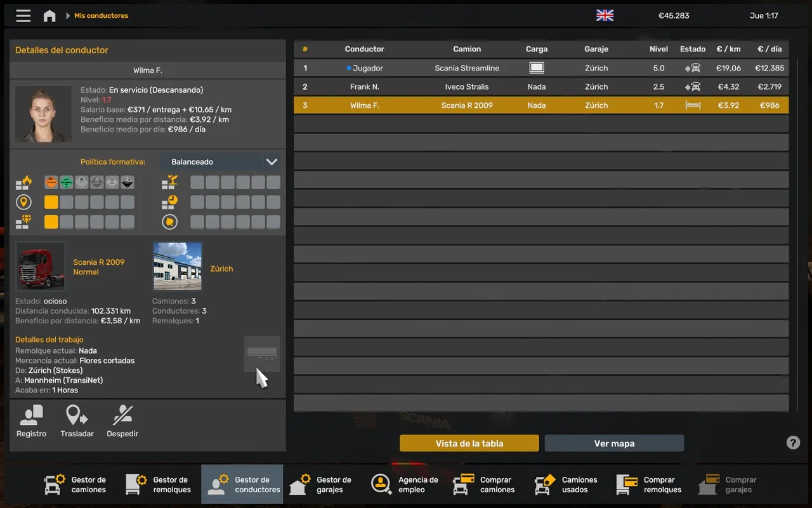The width and height of the screenshot is (812, 508).
Task: Click the Zúrich (Stokes) origin text
Action: click(56, 370)
